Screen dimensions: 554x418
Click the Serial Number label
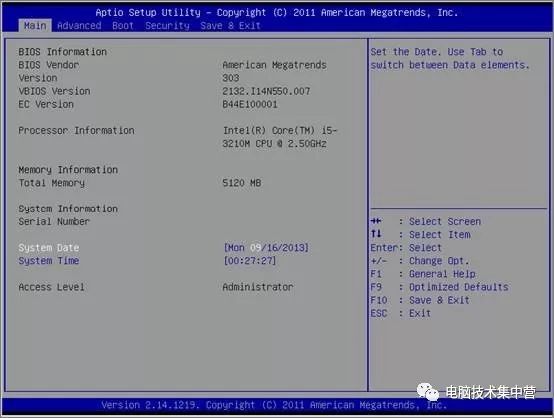click(54, 222)
